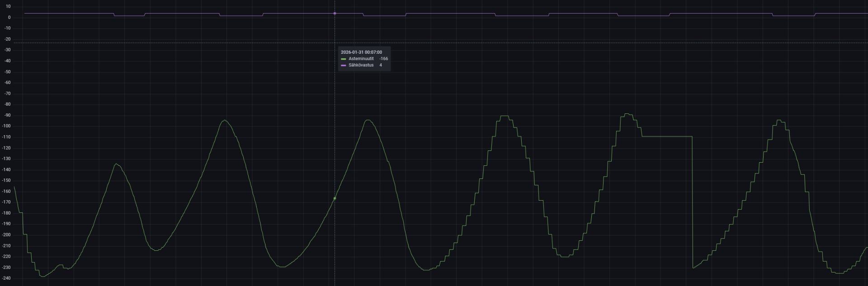Click the -100 label on the y-axis

coord(7,126)
